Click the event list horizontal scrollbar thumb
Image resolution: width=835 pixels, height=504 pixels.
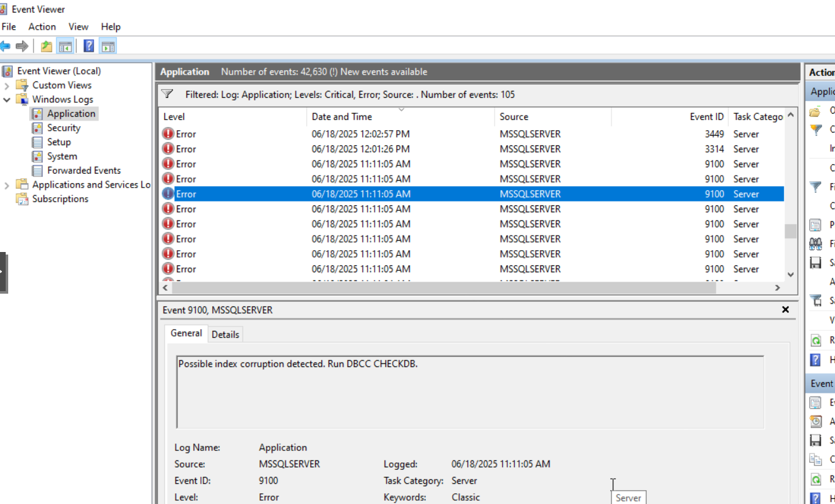[x=444, y=287]
